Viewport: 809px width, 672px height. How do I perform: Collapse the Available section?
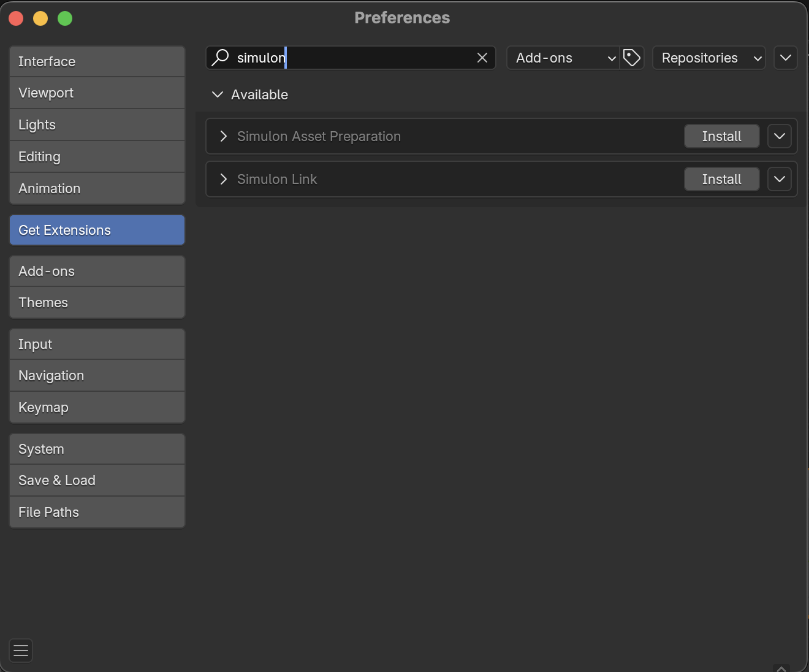pyautogui.click(x=218, y=94)
